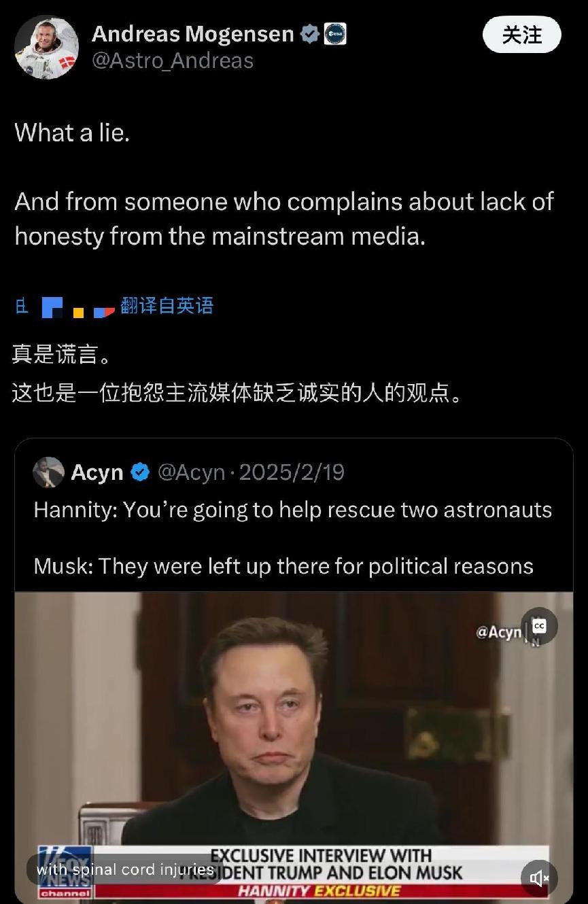Tap the Chinese translated text 真是谎言
Viewport: 588px width, 904px height.
[x=60, y=354]
